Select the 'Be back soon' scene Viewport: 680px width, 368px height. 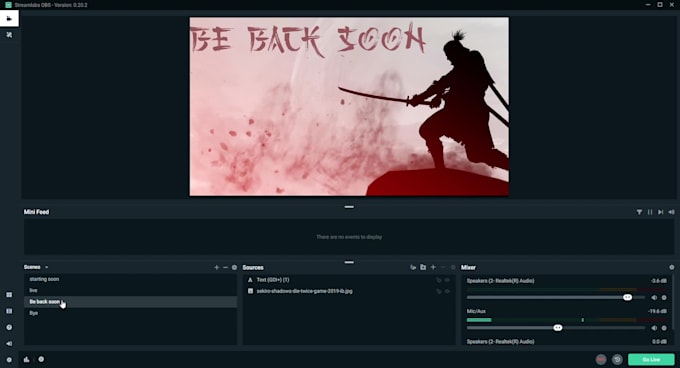tap(130, 302)
